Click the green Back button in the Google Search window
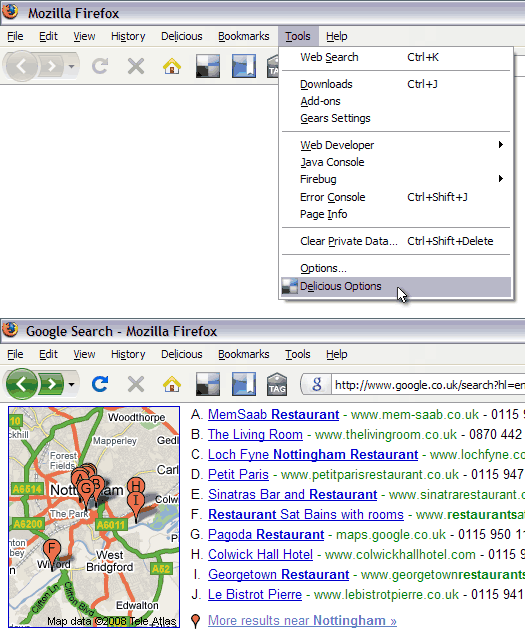This screenshot has width=525, height=637. coord(22,384)
